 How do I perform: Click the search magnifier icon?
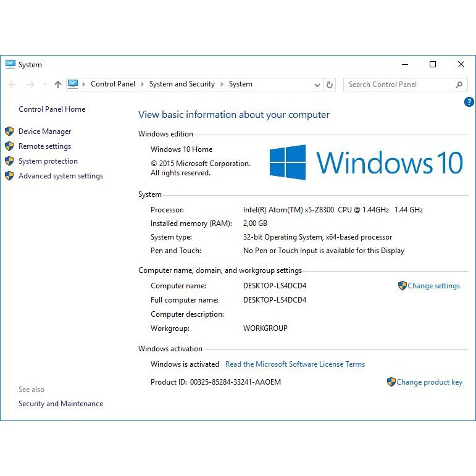[459, 85]
